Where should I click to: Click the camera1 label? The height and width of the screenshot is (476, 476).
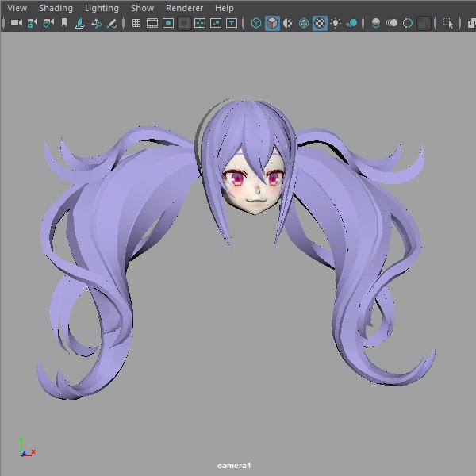pyautogui.click(x=234, y=466)
